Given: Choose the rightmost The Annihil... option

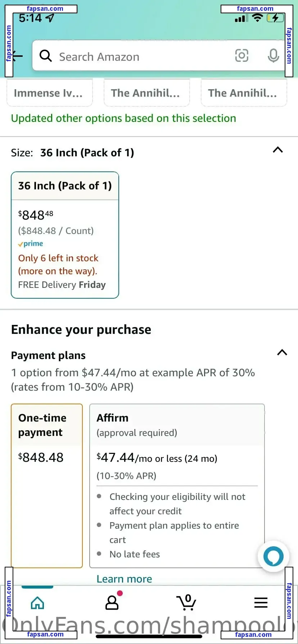Looking at the screenshot, I should [244, 93].
